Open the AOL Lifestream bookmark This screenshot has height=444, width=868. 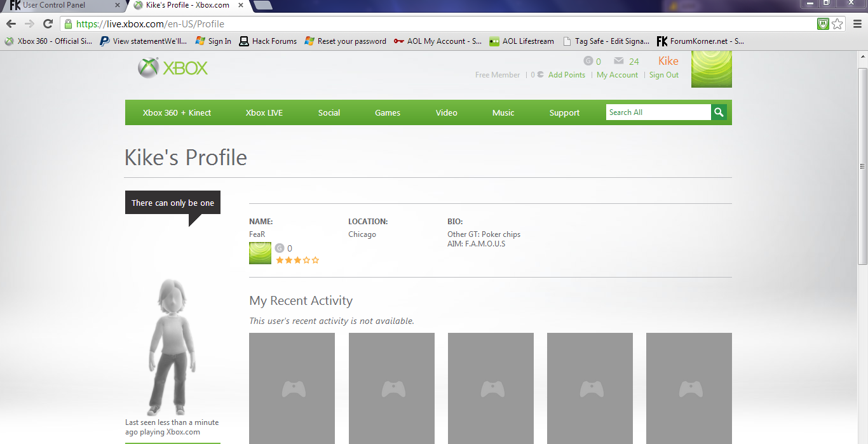pos(522,41)
